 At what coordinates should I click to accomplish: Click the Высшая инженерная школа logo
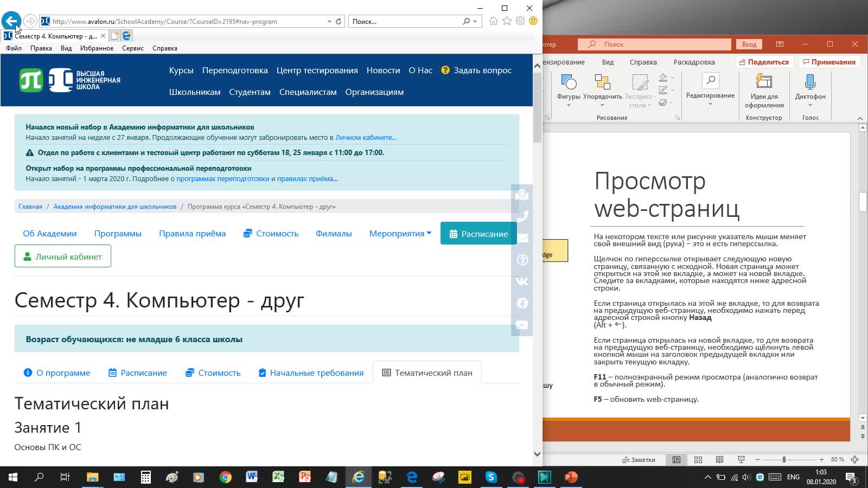tap(70, 80)
